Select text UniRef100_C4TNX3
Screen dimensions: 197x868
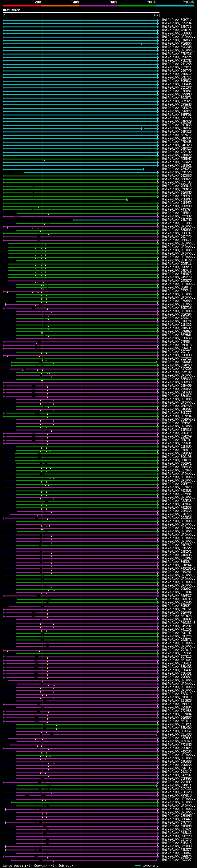(176, 125)
